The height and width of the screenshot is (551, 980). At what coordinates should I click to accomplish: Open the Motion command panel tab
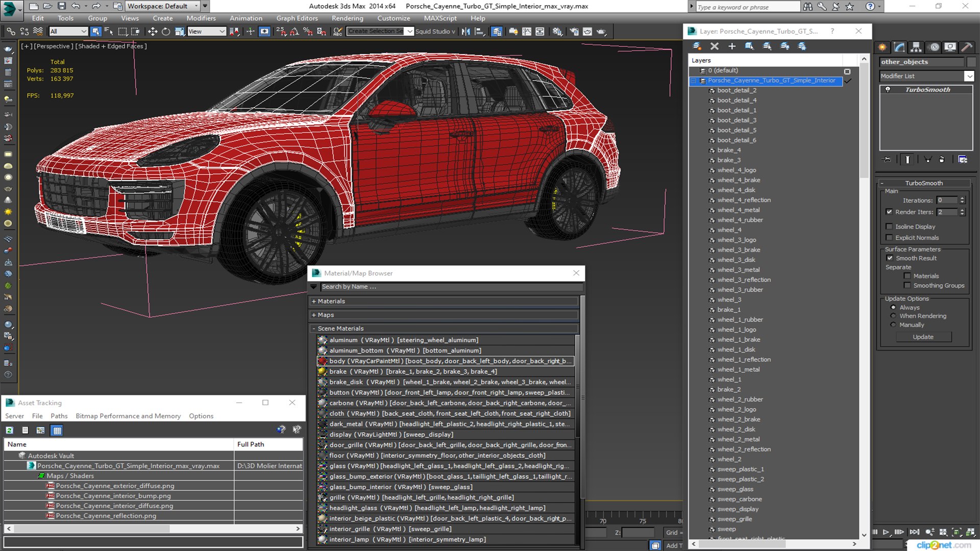(x=934, y=47)
